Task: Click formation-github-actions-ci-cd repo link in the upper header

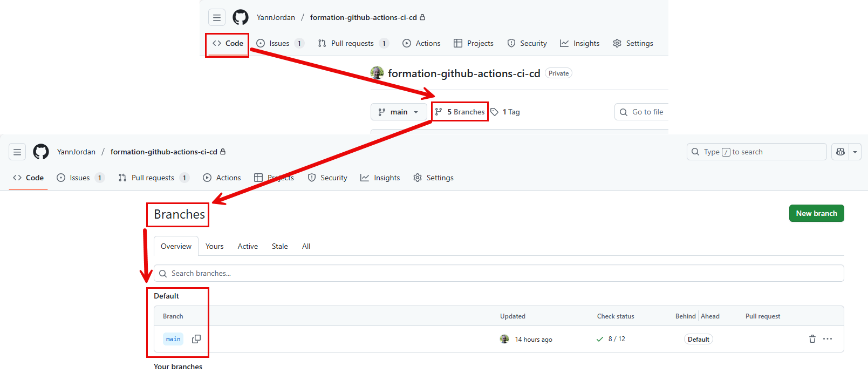Action: click(x=363, y=17)
